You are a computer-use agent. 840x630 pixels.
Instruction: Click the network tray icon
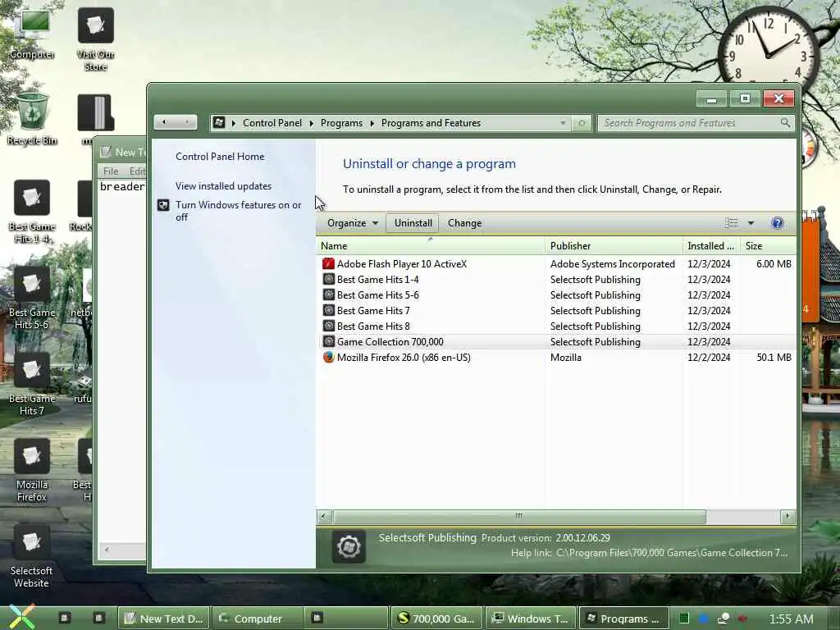coord(724,619)
